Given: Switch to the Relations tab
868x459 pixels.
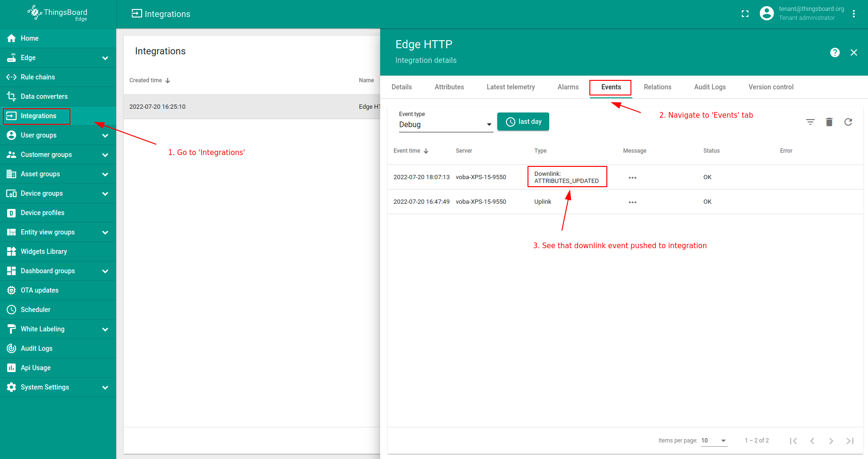Looking at the screenshot, I should (657, 87).
